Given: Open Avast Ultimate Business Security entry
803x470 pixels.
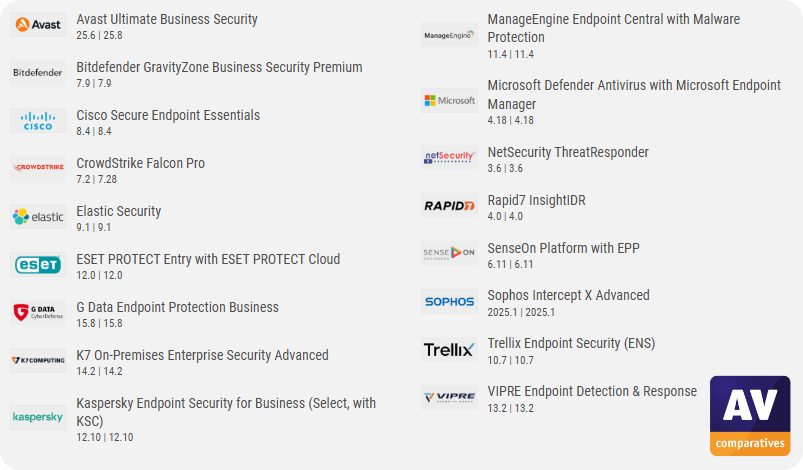Looking at the screenshot, I should pos(167,19).
